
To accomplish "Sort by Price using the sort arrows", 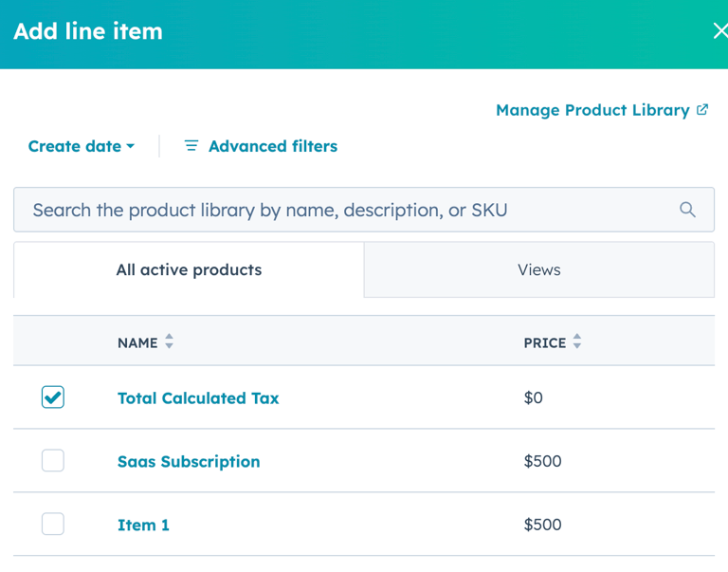I will [x=577, y=342].
